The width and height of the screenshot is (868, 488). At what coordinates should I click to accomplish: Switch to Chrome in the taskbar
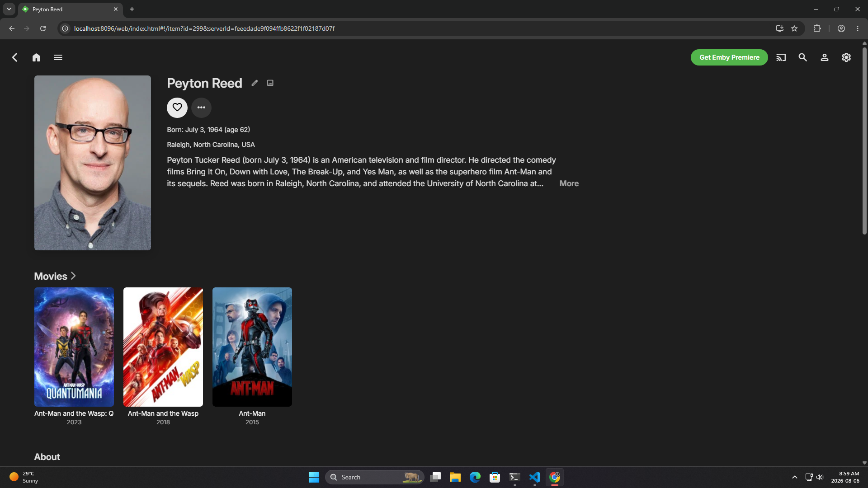555,477
